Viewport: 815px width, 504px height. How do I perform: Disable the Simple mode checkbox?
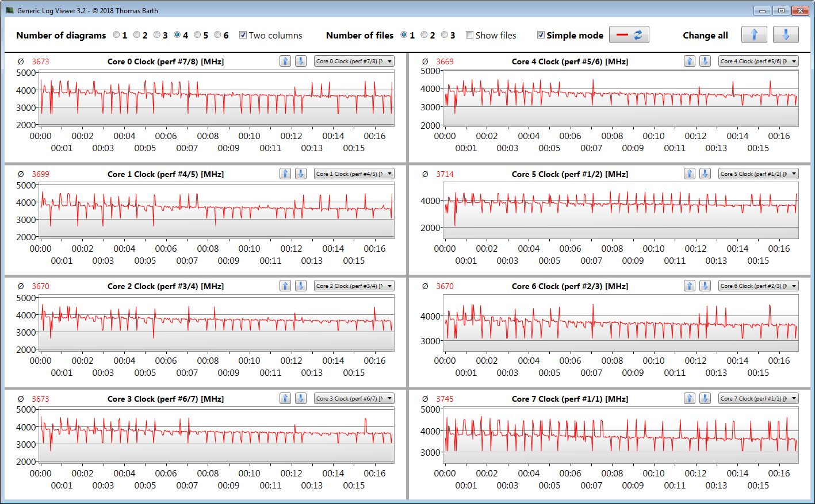coord(541,35)
